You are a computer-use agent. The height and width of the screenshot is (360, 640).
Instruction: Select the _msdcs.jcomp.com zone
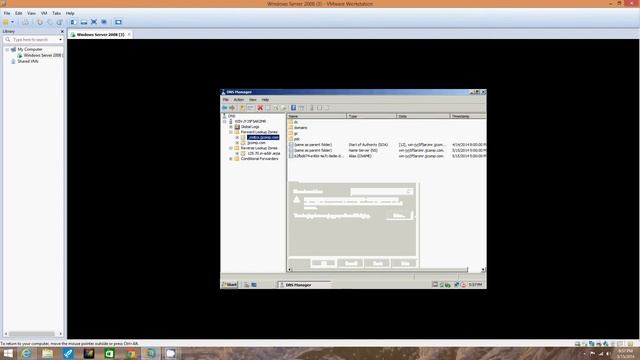point(263,138)
